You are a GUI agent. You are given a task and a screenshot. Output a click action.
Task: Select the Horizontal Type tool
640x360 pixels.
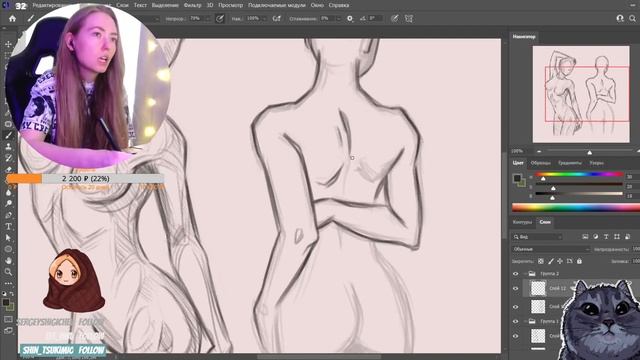pyautogui.click(x=8, y=226)
